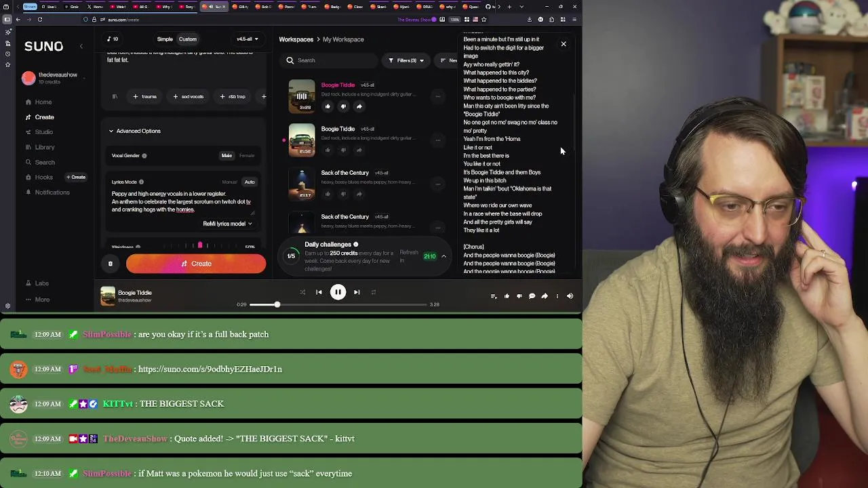This screenshot has width=868, height=488.
Task: Collapse Advanced Options section
Action: coord(135,131)
